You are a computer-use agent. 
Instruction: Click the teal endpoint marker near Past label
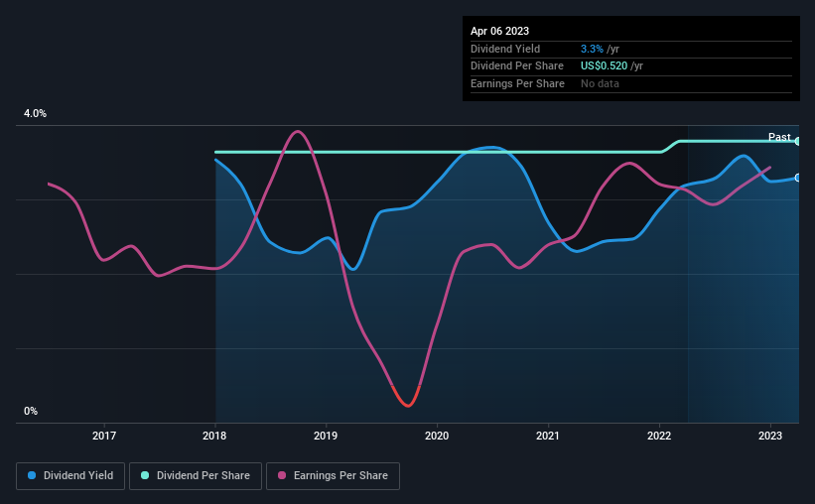click(798, 141)
